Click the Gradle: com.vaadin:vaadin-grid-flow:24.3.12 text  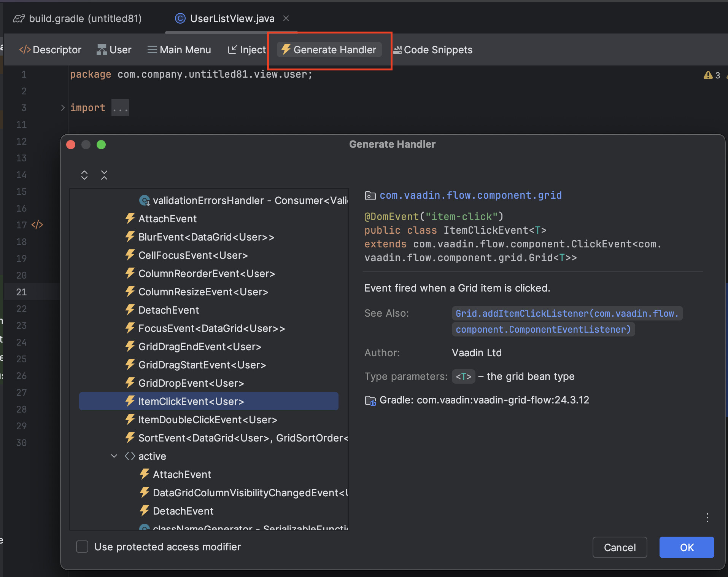click(484, 400)
